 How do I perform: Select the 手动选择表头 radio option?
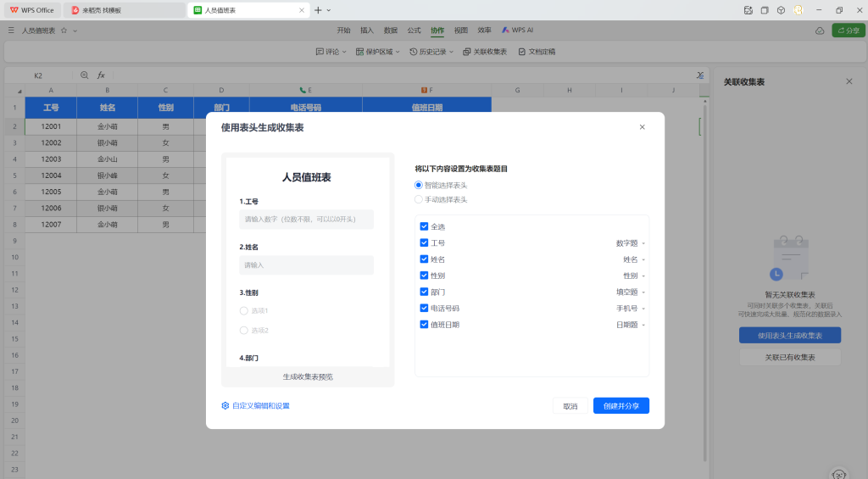(419, 199)
